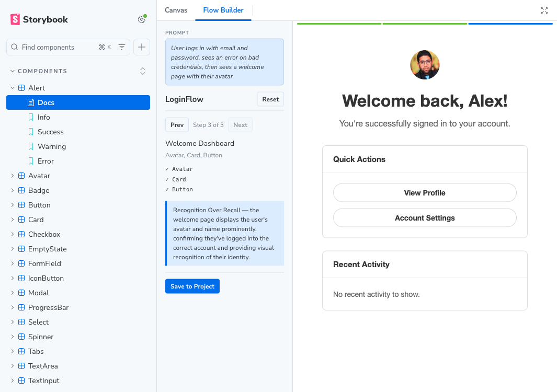Click the Card component grid icon
The image size is (557, 392).
pyautogui.click(x=21, y=220)
